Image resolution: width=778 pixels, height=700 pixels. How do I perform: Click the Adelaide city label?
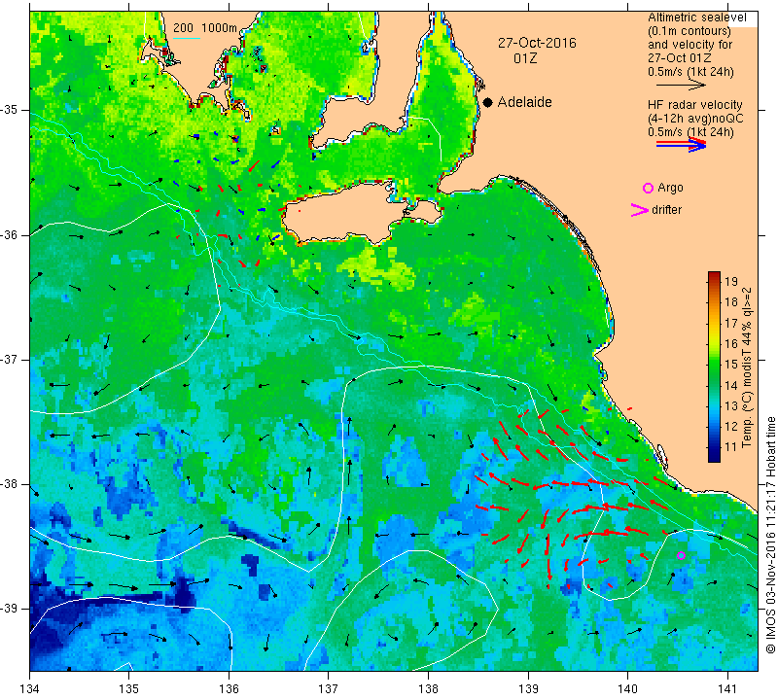[524, 102]
